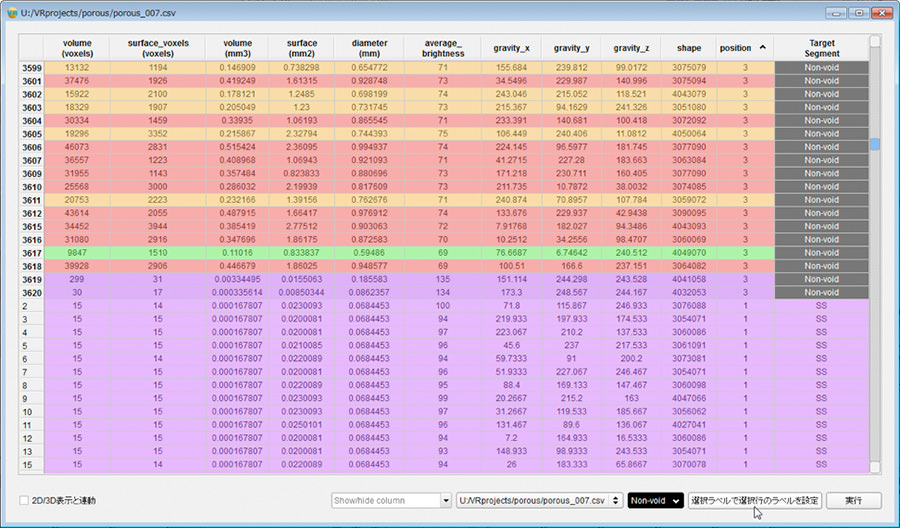
Task: Select row header 9
Action: click(x=32, y=398)
